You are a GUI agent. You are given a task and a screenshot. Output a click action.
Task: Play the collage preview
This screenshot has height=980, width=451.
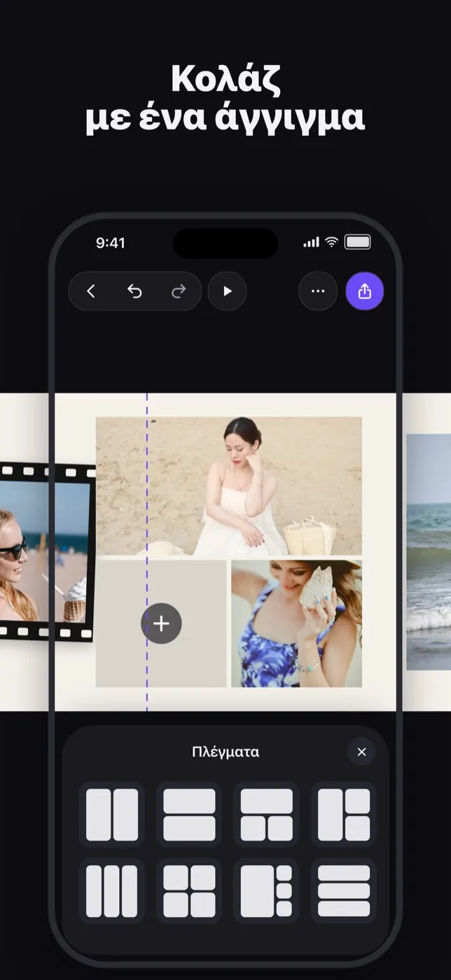pos(227,291)
